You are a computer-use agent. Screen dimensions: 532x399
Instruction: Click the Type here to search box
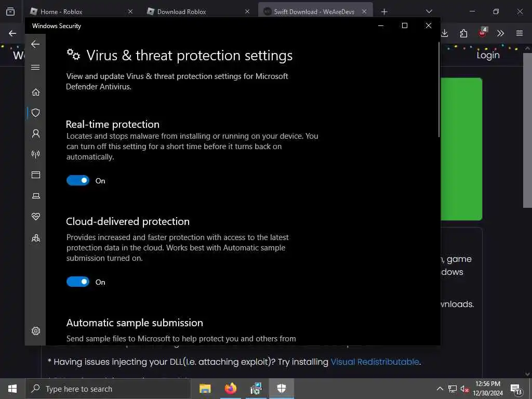pyautogui.click(x=108, y=389)
